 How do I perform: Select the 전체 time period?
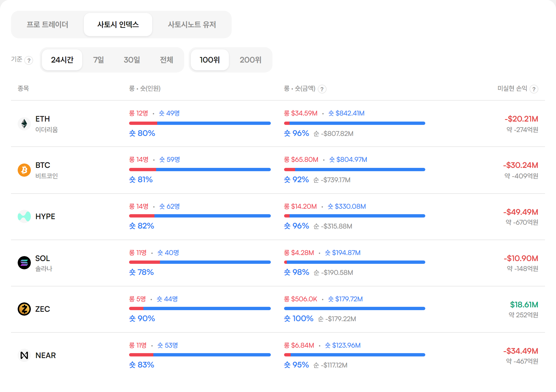point(167,60)
